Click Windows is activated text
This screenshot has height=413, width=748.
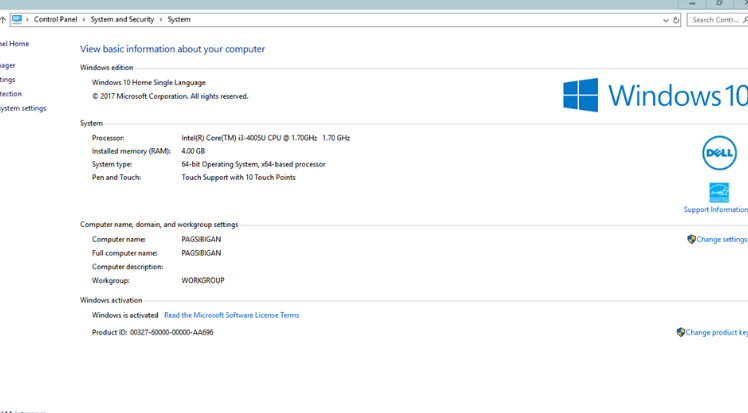pos(125,315)
